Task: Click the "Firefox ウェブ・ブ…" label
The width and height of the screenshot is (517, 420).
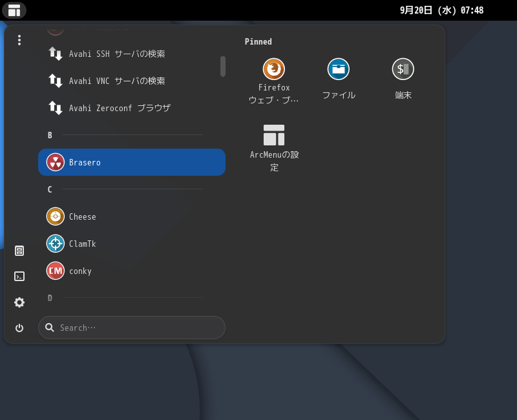Action: click(x=273, y=94)
